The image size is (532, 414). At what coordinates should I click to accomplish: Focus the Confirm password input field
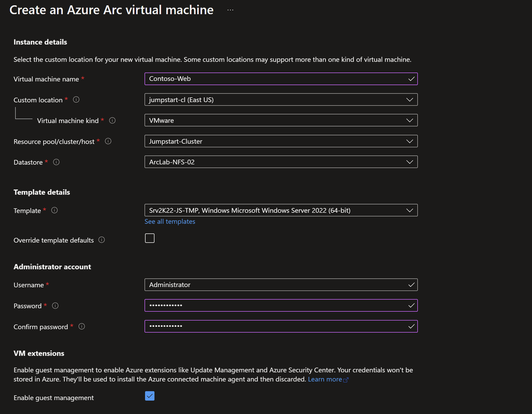281,326
